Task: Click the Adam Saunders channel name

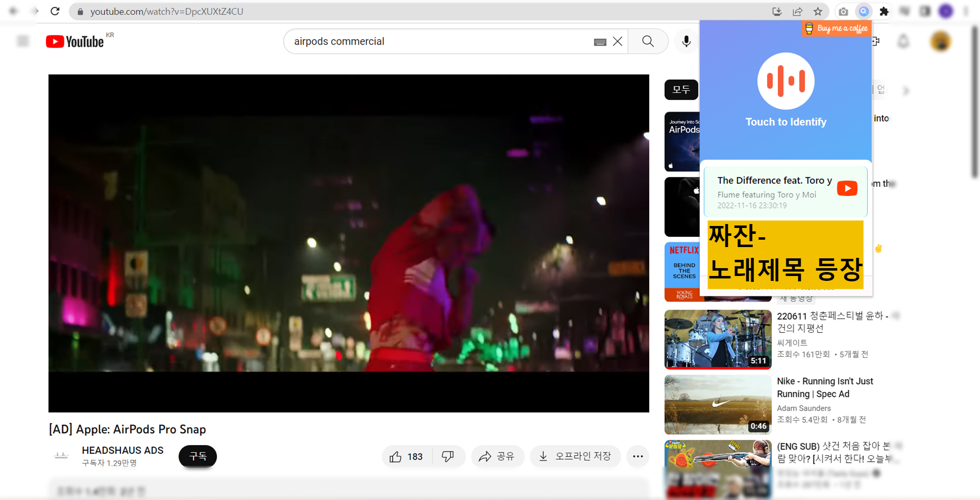Action: 804,408
